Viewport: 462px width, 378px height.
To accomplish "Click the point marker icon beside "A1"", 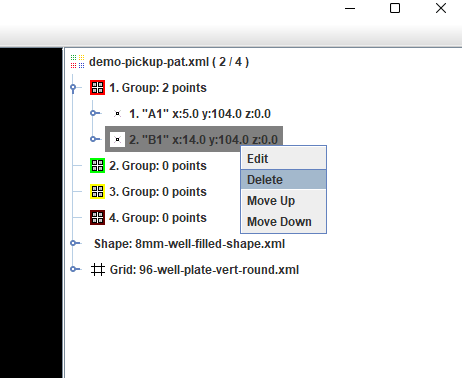I will pyautogui.click(x=117, y=114).
